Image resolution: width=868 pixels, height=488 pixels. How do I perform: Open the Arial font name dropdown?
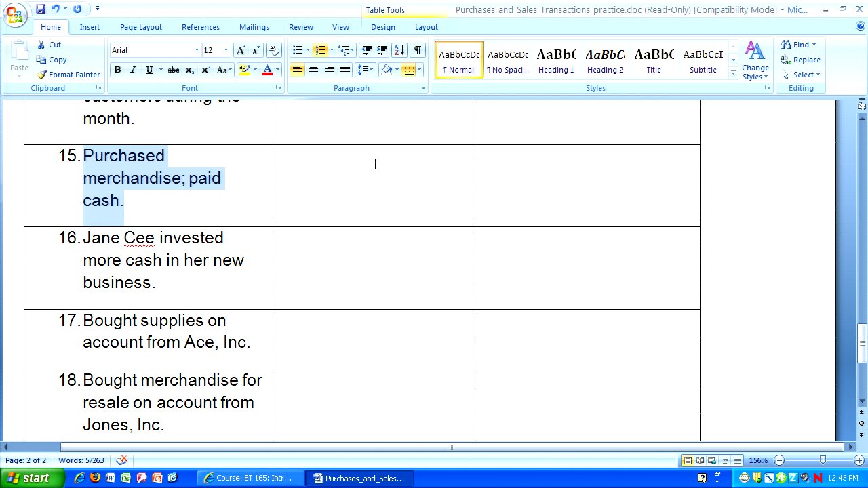[x=197, y=50]
